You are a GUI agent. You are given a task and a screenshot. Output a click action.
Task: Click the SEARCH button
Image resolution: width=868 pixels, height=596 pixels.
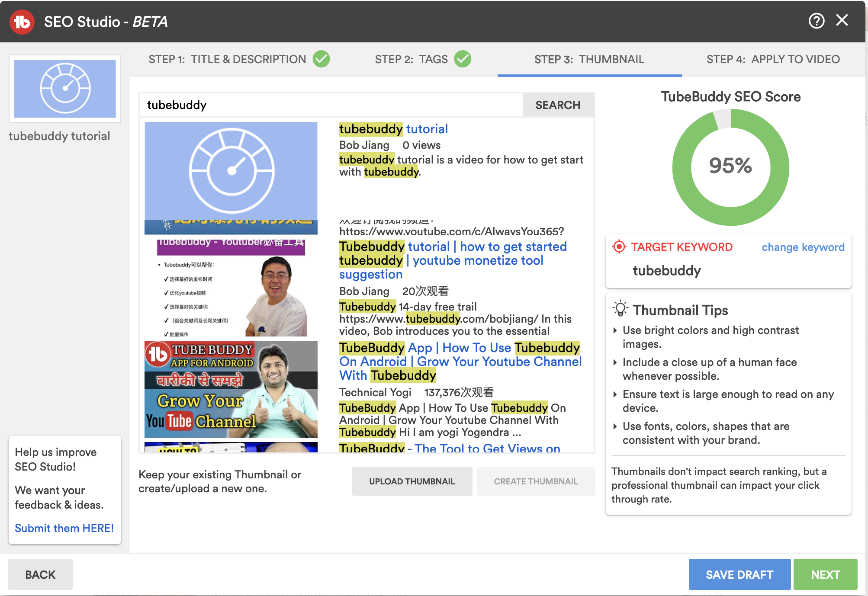[x=558, y=105]
